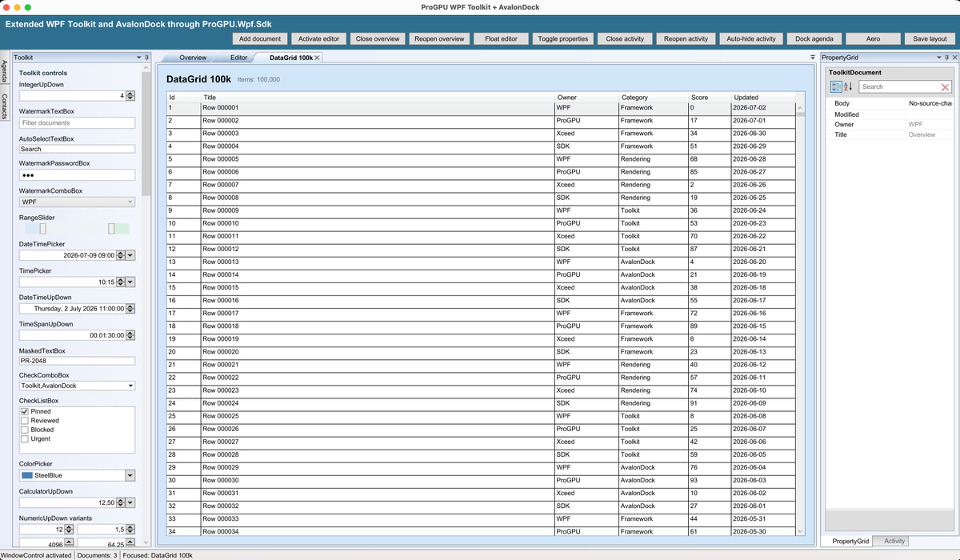Viewport: 960px width, 560px height.
Task: Apply the Aero theme button
Action: pos(873,38)
